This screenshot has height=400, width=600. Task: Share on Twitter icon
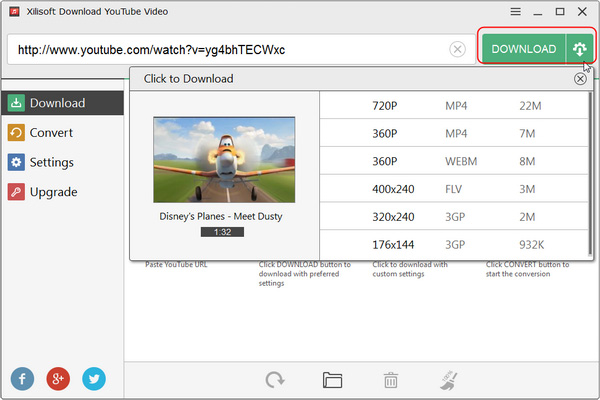[94, 379]
